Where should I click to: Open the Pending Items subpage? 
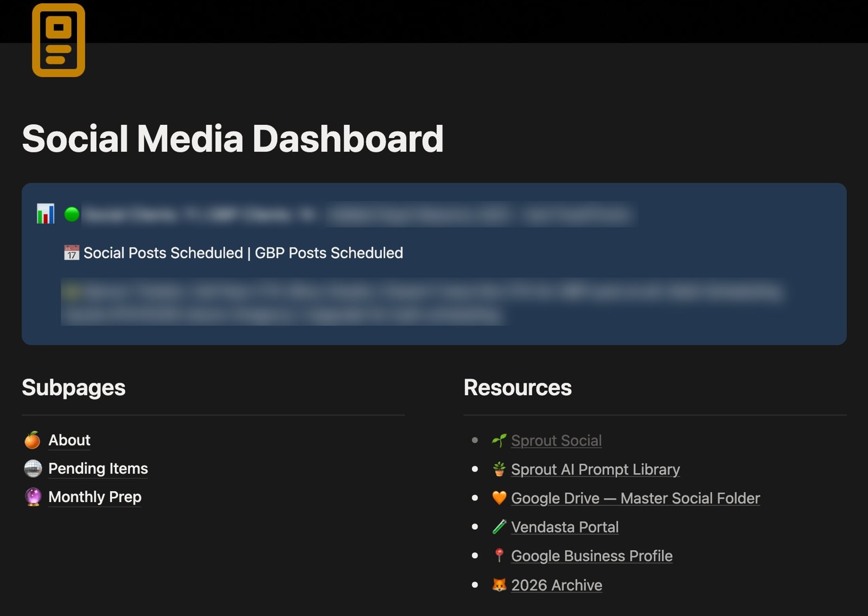tap(98, 468)
